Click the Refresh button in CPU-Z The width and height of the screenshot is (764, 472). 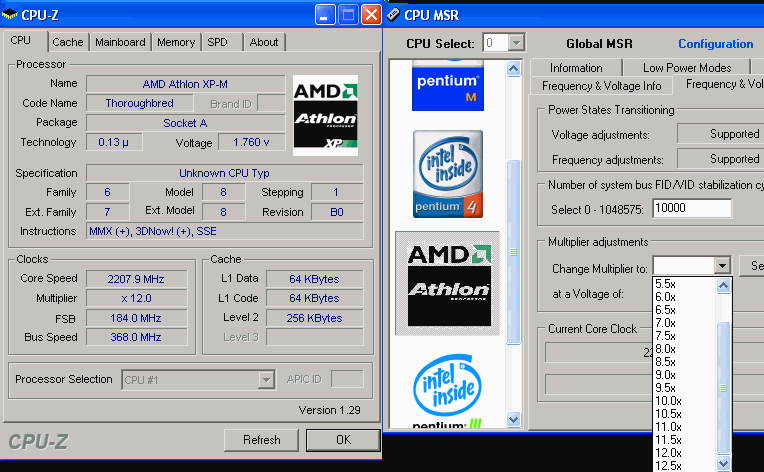click(x=262, y=440)
